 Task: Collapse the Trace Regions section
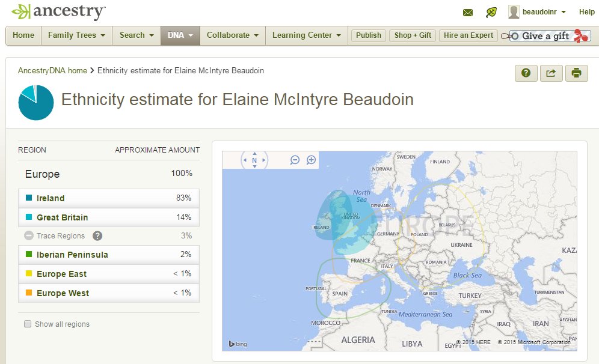click(29, 236)
